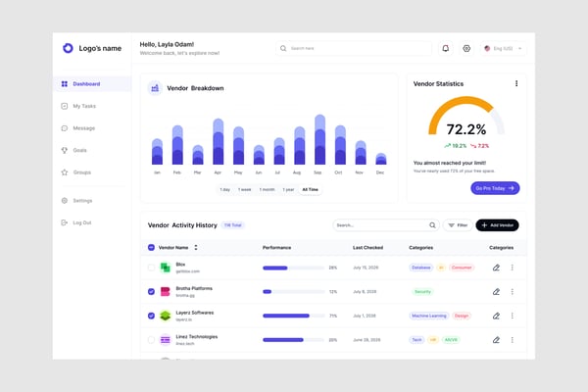Viewport: 588px width, 392px height.
Task: Click the Security category tag
Action: click(422, 291)
